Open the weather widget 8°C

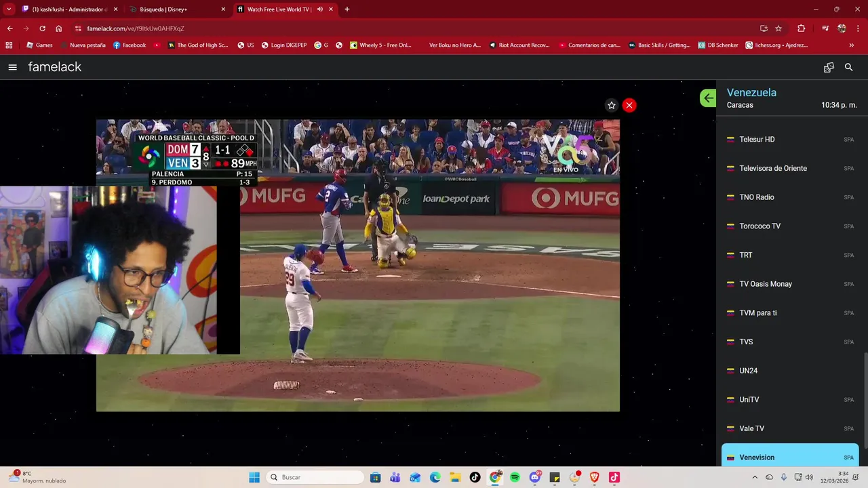37,477
